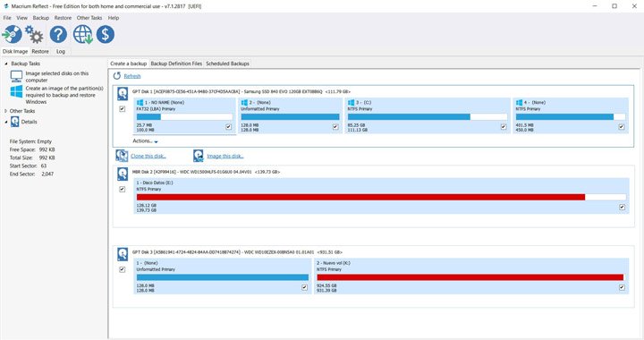Select the Disk Image main tab

pos(15,51)
